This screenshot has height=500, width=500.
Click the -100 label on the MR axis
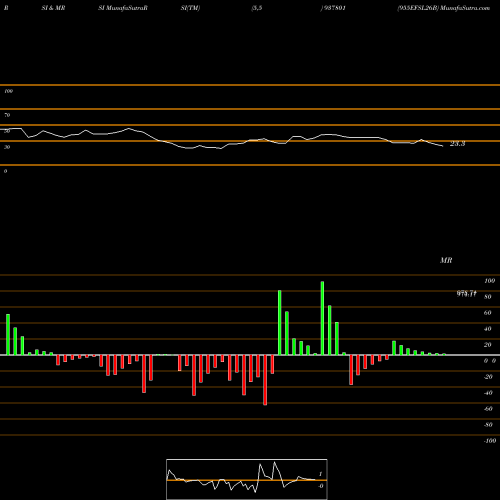click(490, 441)
